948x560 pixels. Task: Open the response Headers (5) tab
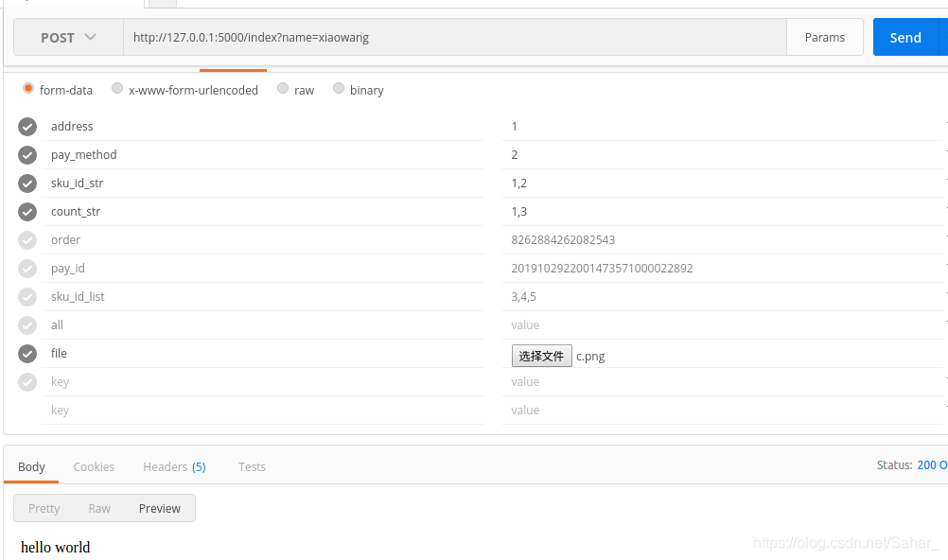point(174,467)
